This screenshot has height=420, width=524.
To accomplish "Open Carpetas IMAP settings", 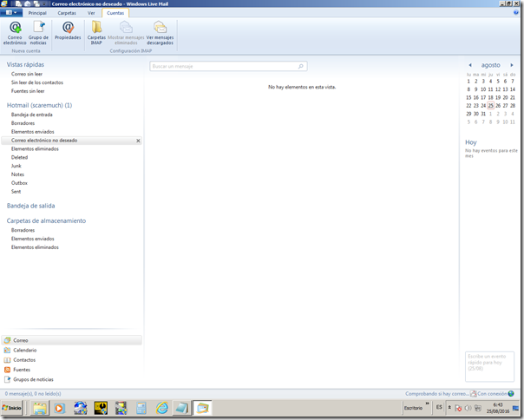I will click(96, 33).
